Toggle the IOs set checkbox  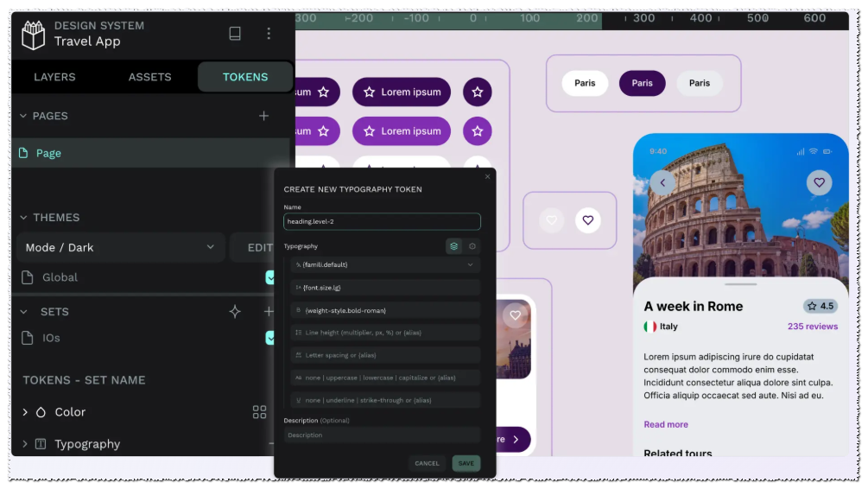(270, 338)
